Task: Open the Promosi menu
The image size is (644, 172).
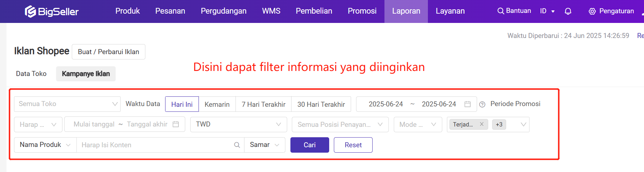Action: (x=362, y=11)
